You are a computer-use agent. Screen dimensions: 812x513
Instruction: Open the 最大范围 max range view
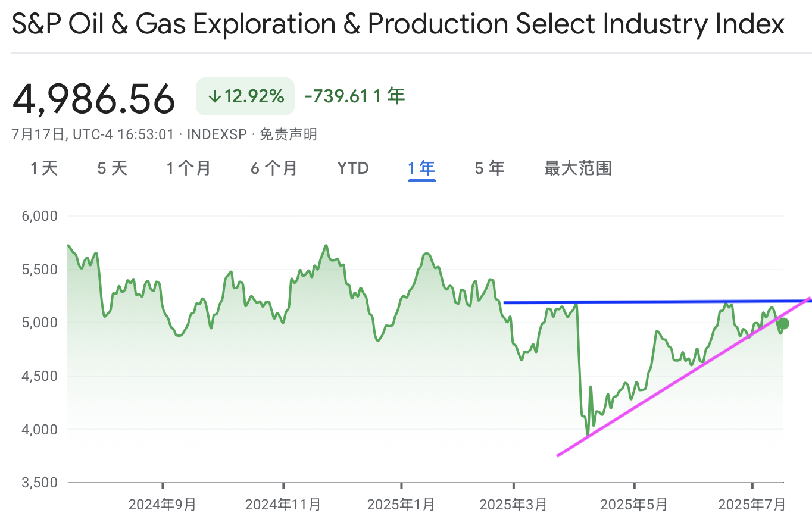(x=578, y=168)
